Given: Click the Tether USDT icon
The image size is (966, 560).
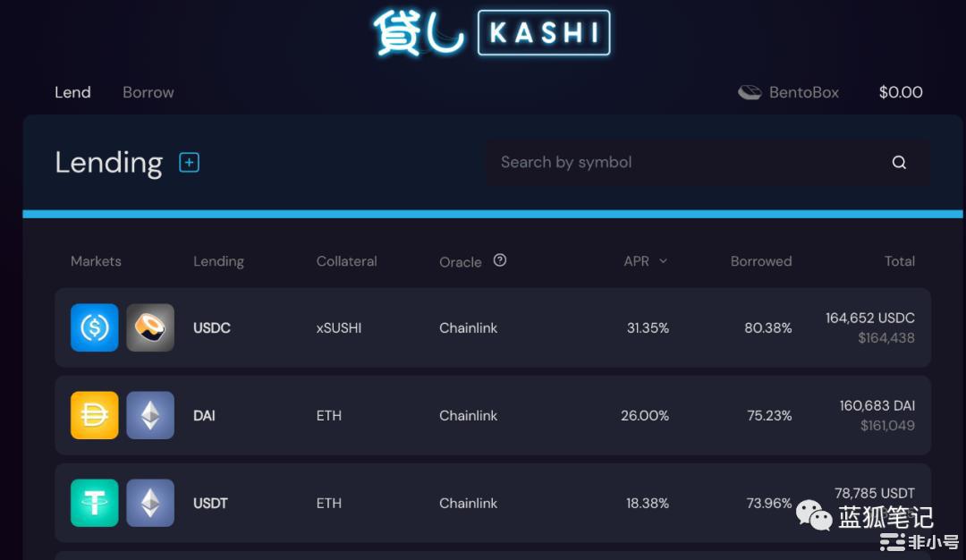Looking at the screenshot, I should click(94, 503).
